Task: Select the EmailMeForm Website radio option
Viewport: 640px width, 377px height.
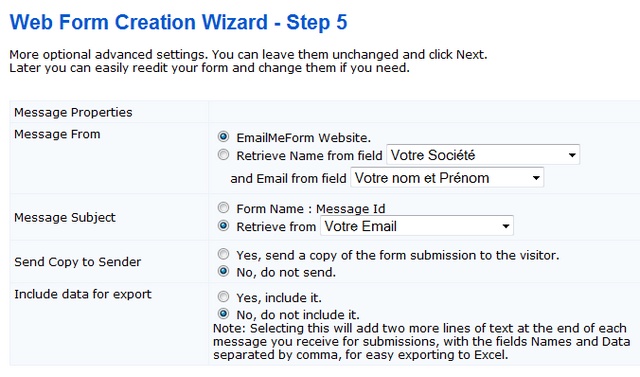Action: (223, 137)
